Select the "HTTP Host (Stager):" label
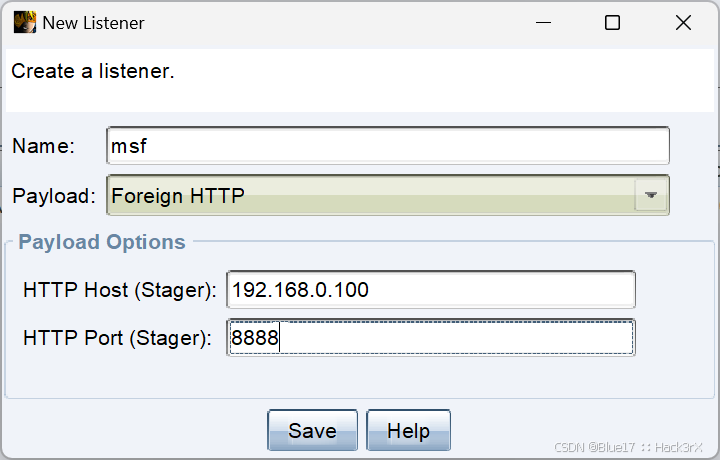This screenshot has height=460, width=720. pyautogui.click(x=120, y=290)
